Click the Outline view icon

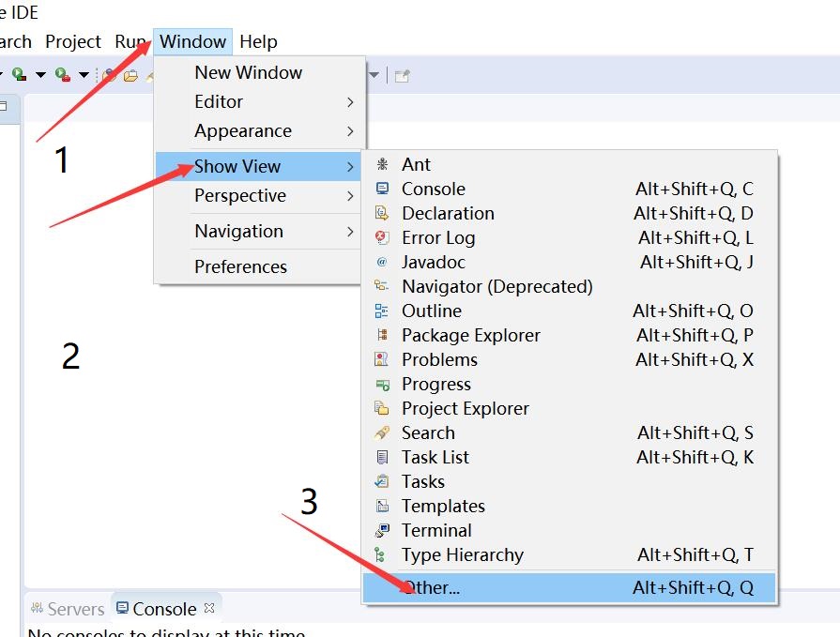(x=382, y=311)
